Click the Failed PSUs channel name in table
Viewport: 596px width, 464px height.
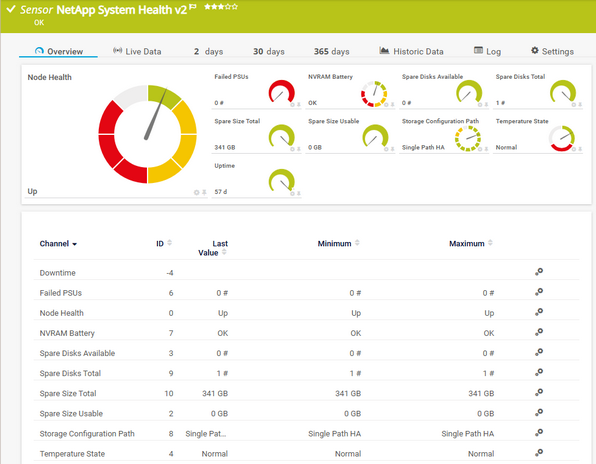(60, 293)
